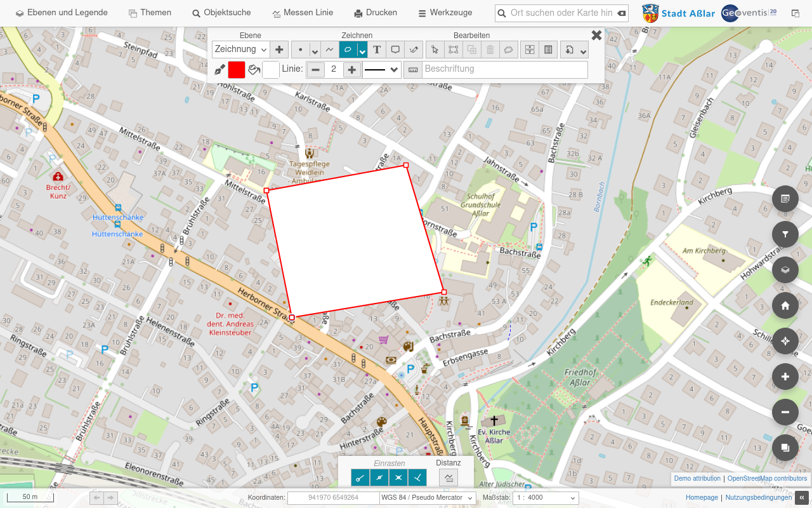Open the red stroke color swatch

(x=237, y=70)
